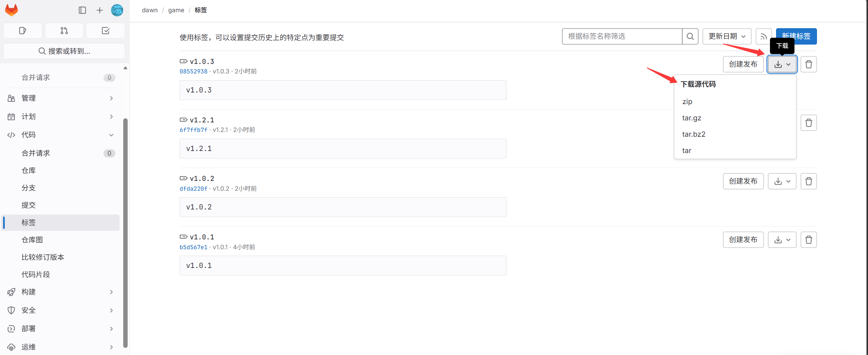This screenshot has width=868, height=355.
Task: Expand the 部署 sidebar section
Action: [x=61, y=329]
